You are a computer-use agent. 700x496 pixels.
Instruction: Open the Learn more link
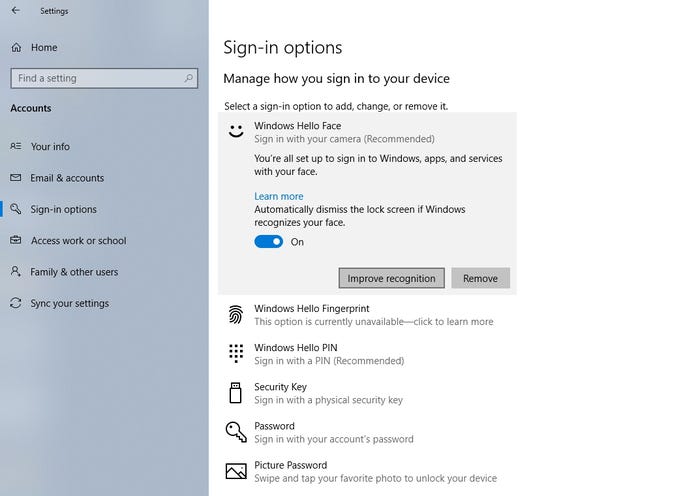(x=279, y=196)
